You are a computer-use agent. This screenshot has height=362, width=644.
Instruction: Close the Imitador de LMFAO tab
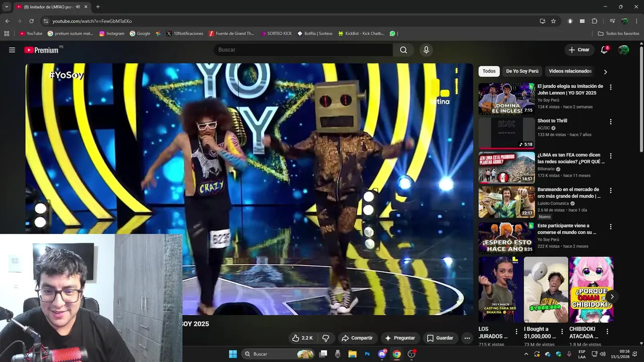(x=86, y=7)
